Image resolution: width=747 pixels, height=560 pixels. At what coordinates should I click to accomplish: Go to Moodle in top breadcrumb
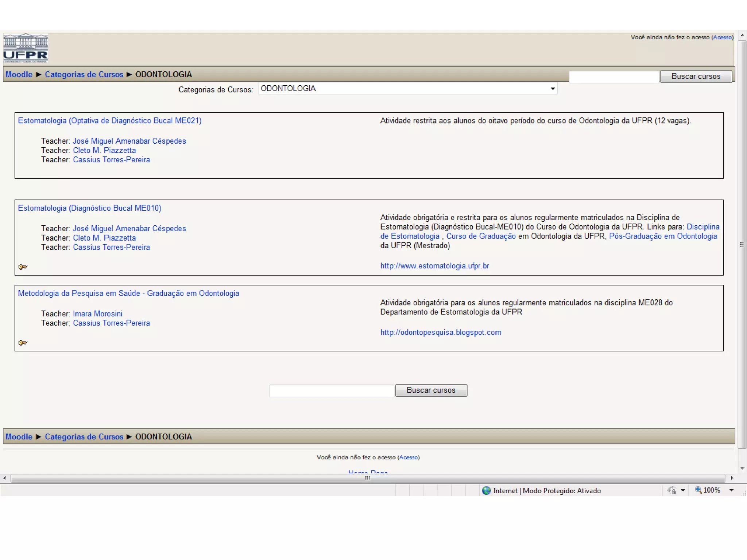point(19,74)
